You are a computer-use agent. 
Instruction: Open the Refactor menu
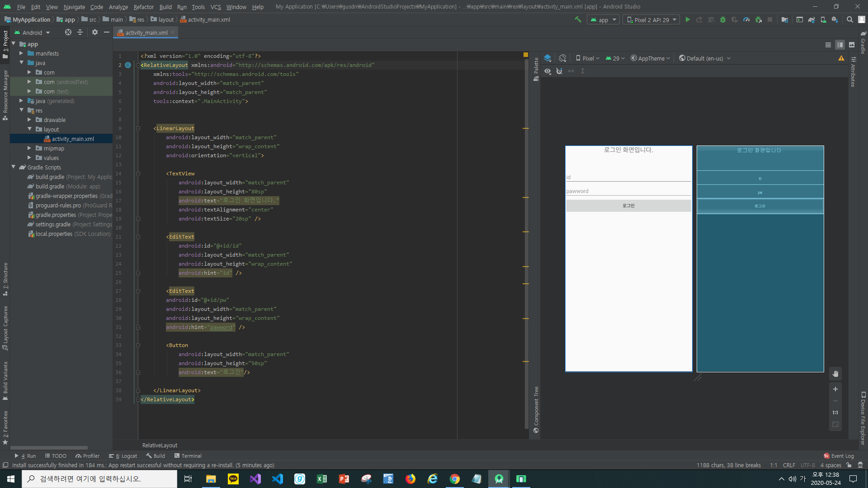tap(143, 7)
